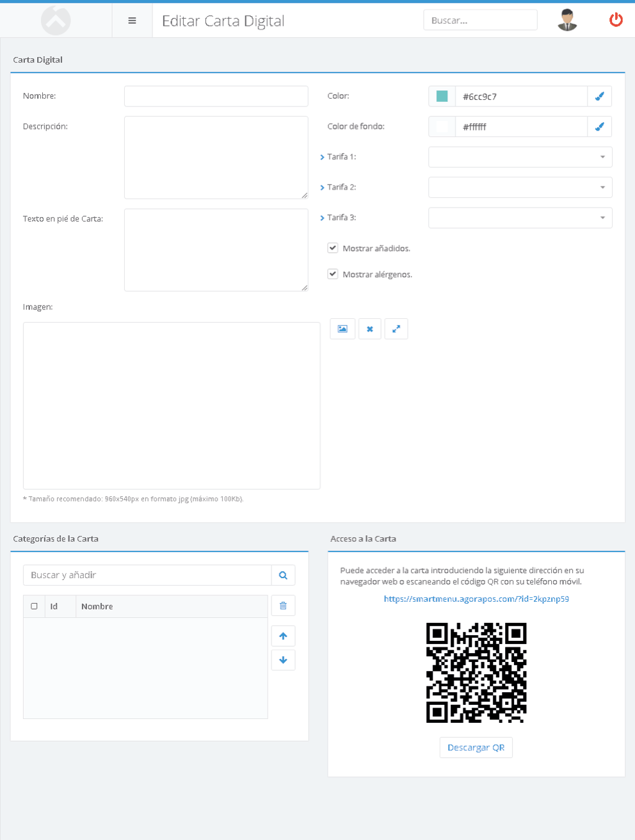This screenshot has height=840, width=635.
Task: Check the select-all box in categories table
Action: pos(35,606)
